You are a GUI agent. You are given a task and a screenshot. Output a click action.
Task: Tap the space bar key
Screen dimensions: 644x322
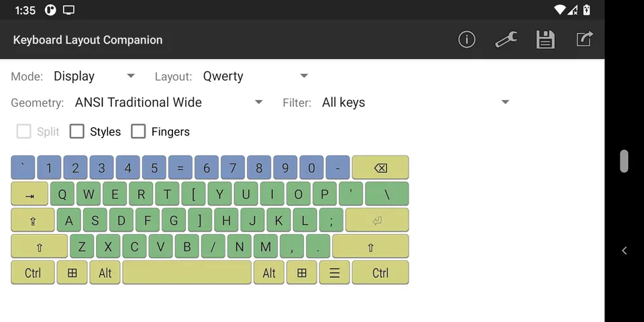[x=187, y=273]
